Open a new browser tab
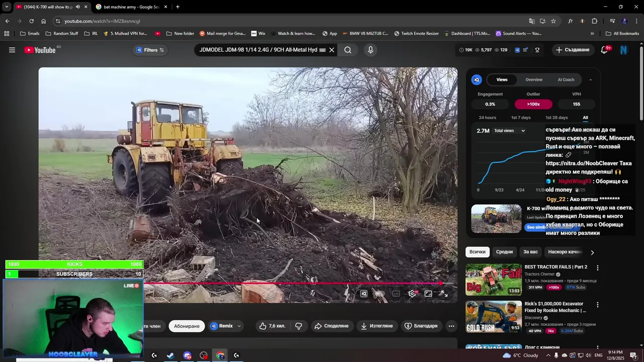 point(178,7)
